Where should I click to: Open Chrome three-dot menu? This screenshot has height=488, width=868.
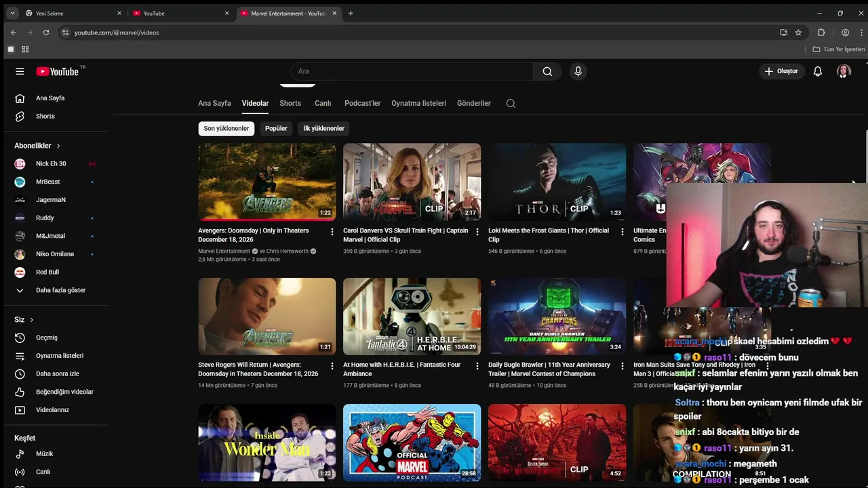[860, 32]
